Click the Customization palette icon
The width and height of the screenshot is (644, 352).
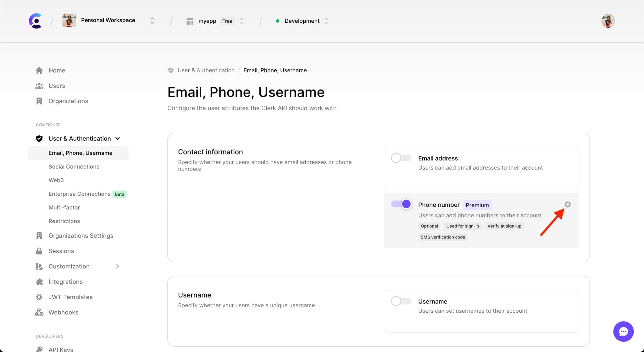click(39, 266)
